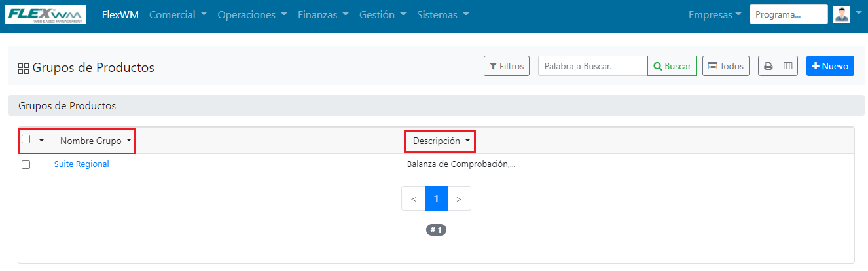This screenshot has height=271, width=868.
Task: Open the Suite Regional group link
Action: coord(81,164)
